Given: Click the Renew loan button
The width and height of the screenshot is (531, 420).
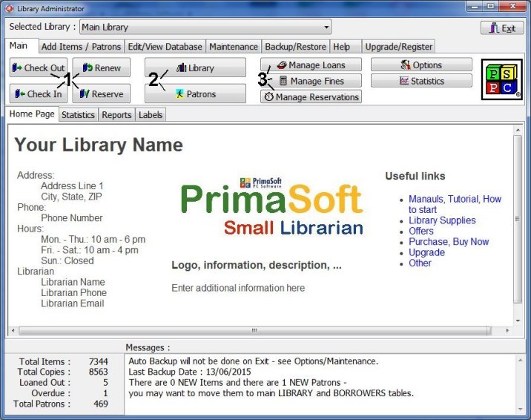Looking at the screenshot, I should (102, 68).
